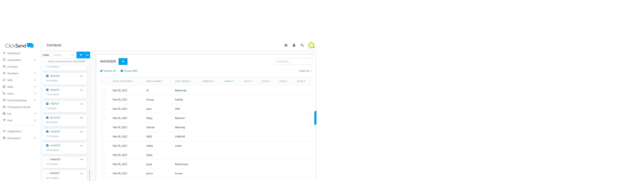Check the W9S0127 list checkbox
The image size is (644, 181).
pyautogui.click(x=47, y=159)
